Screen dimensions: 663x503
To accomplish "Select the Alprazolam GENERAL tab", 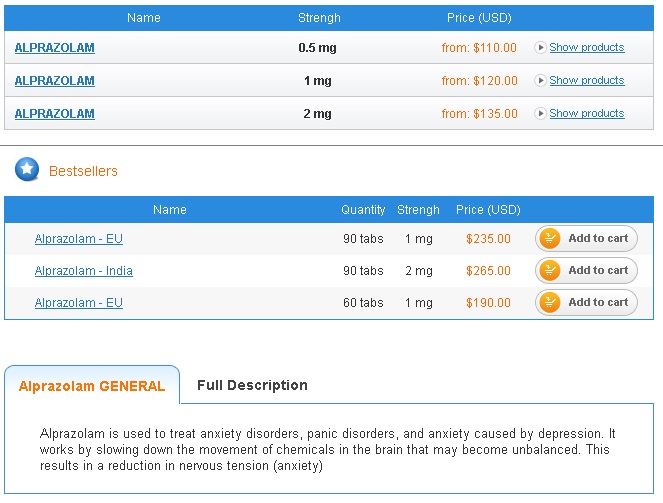I will [92, 385].
